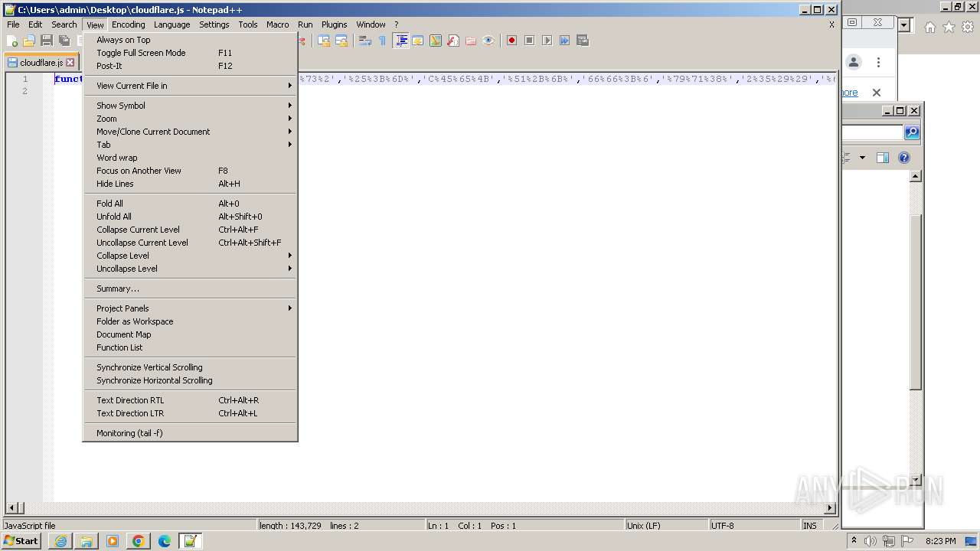The height and width of the screenshot is (551, 980).
Task: Click the Stop Recording macro icon
Action: 529,41
